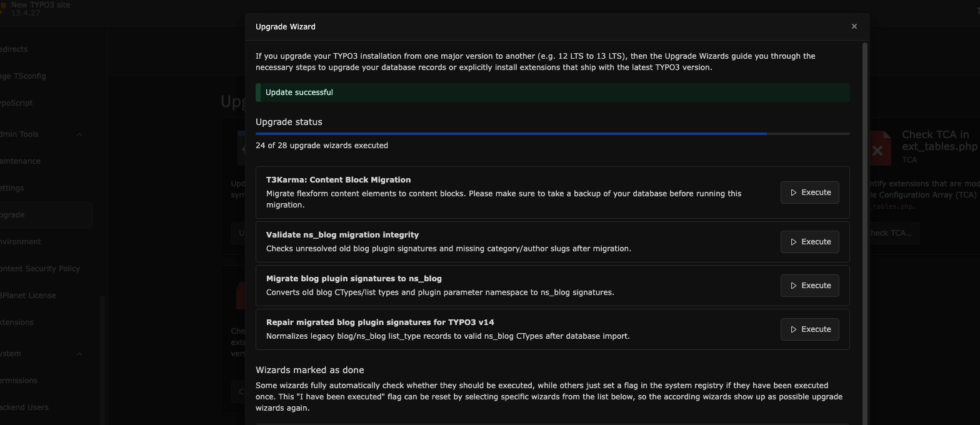Close the Upgrade Wizard dialog
The image size is (980, 425).
click(854, 26)
